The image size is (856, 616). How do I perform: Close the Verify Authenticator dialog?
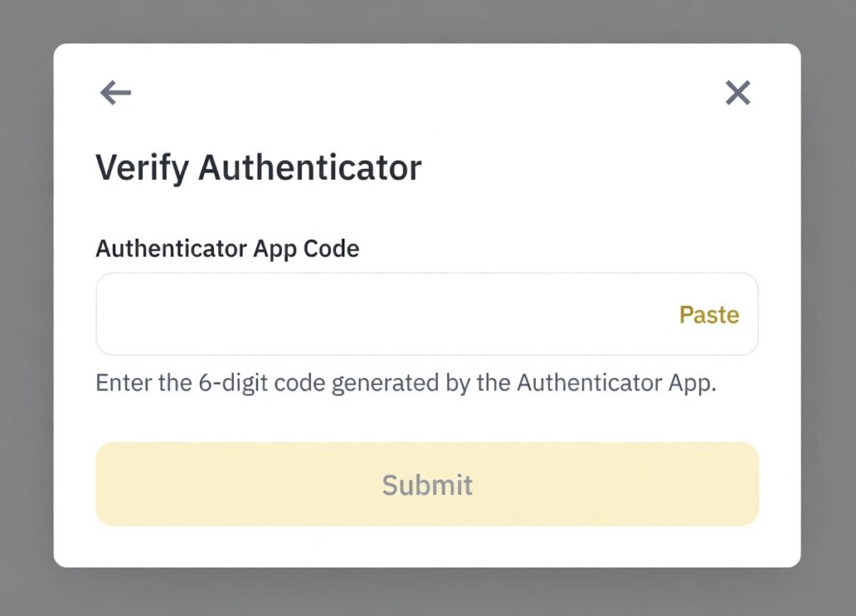coord(737,93)
